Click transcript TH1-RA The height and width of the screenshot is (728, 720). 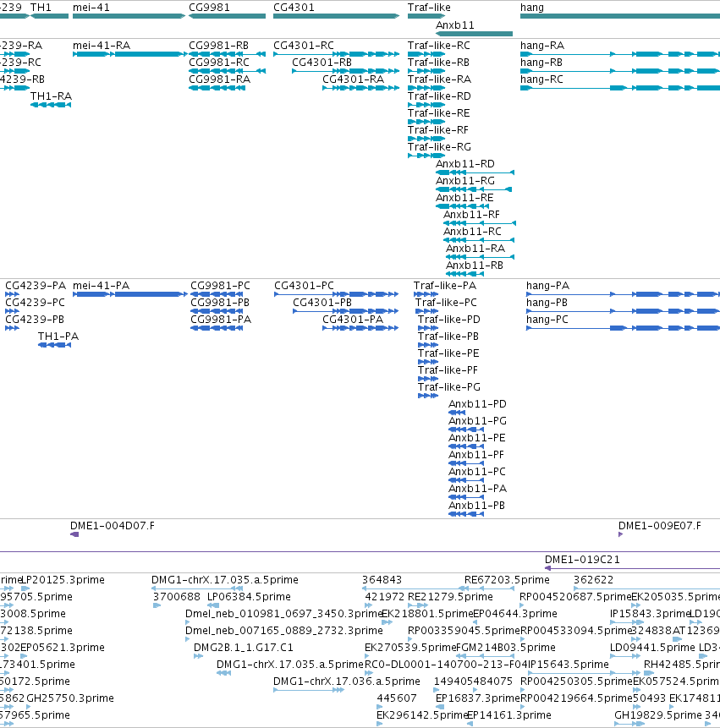click(51, 105)
